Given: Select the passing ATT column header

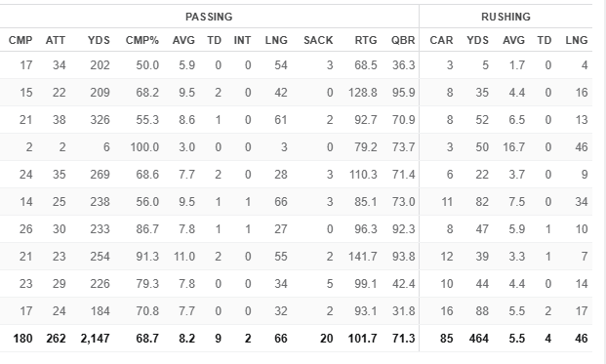Looking at the screenshot, I should click(56, 40).
